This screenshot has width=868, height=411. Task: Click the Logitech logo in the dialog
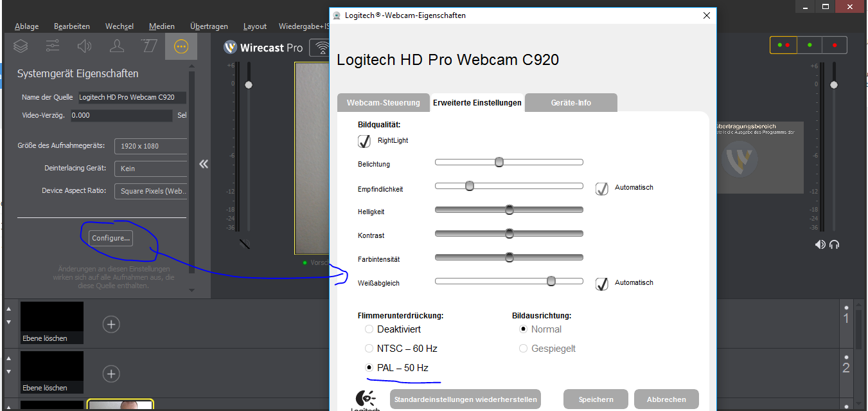[x=365, y=400]
